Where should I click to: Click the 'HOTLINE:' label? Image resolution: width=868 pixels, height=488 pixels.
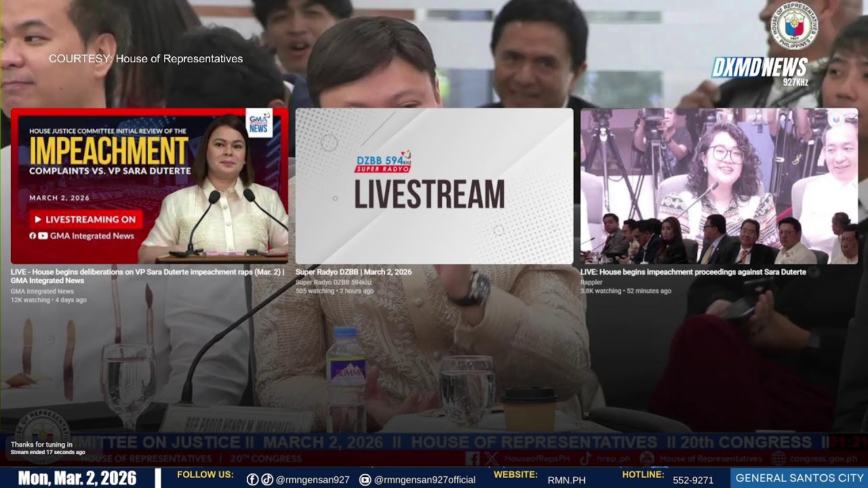643,474
